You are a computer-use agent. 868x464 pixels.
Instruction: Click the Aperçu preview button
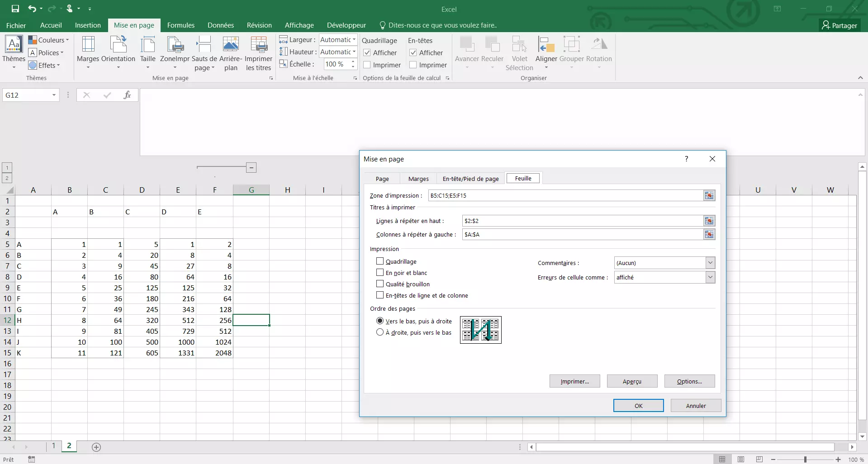tap(632, 381)
